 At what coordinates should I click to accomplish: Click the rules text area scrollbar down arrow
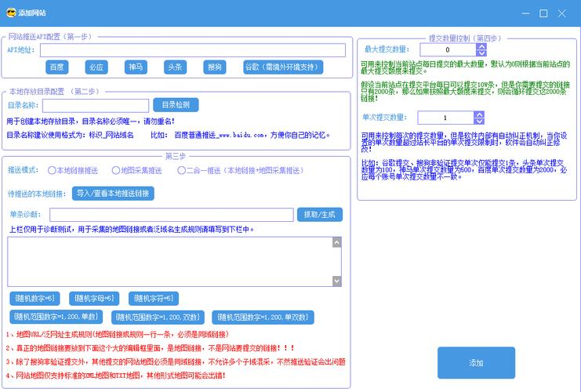click(x=336, y=281)
